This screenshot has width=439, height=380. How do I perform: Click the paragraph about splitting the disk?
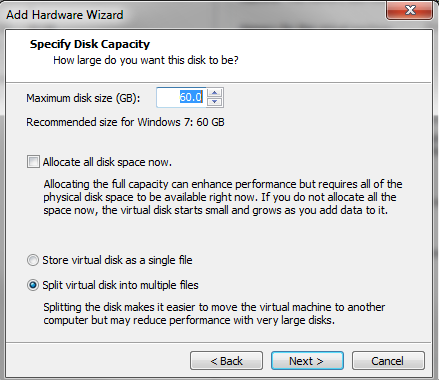(x=214, y=313)
